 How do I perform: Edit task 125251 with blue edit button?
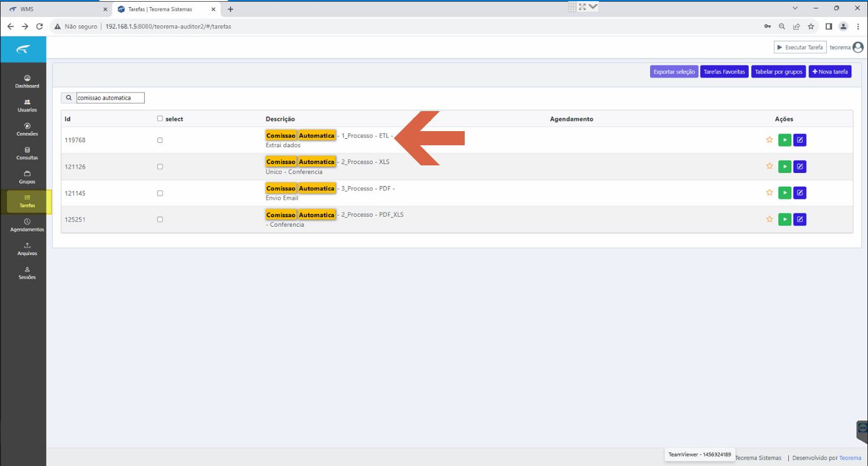click(x=800, y=219)
